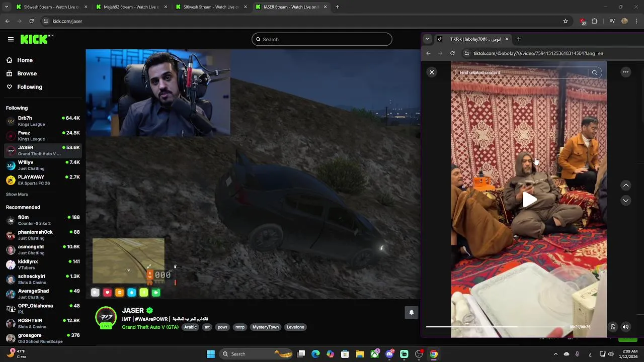644x362 pixels.
Task: Open ROSHTEIN recommended channel
Action: click(x=43, y=323)
